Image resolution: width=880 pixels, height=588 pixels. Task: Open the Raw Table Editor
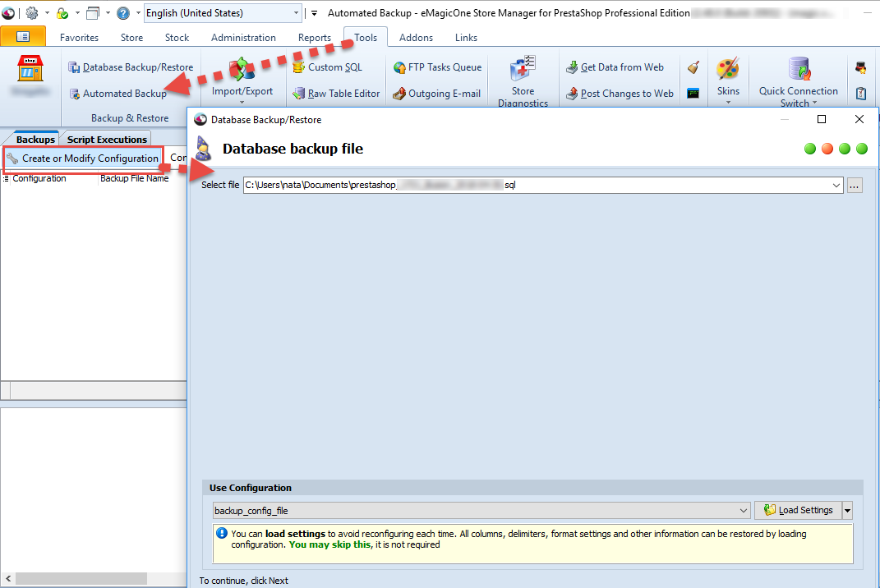pos(336,94)
